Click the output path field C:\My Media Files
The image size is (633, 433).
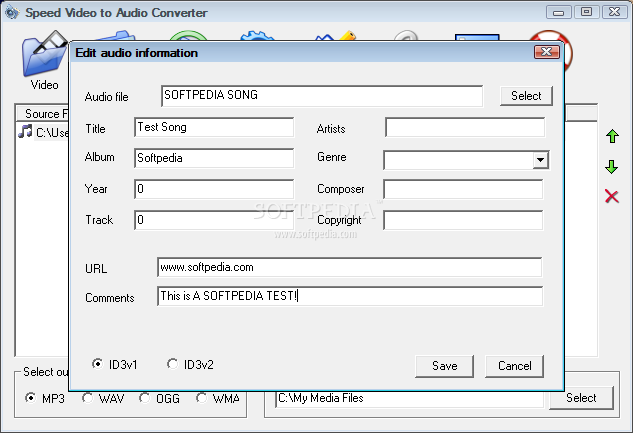[410, 398]
